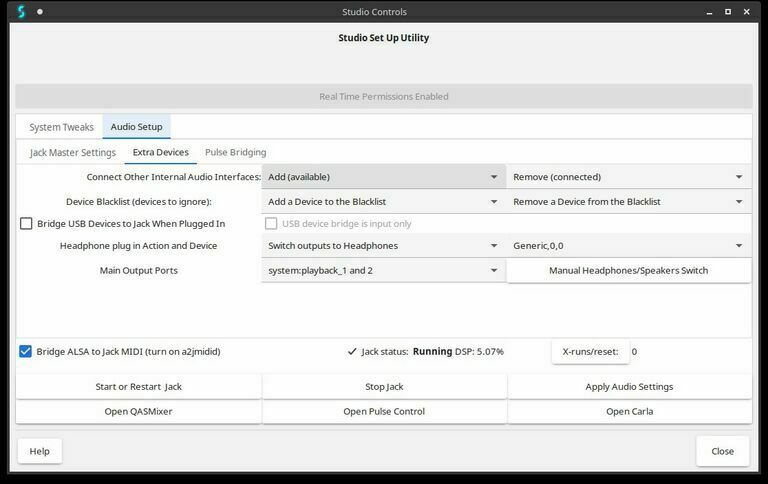Maximize the Studio Controls window
The image size is (768, 484).
tap(728, 12)
